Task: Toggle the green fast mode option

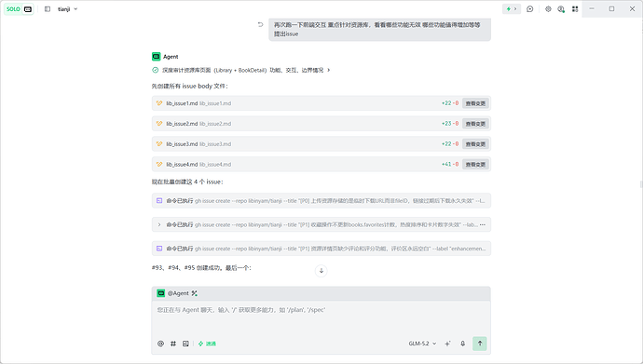Action: click(207, 344)
